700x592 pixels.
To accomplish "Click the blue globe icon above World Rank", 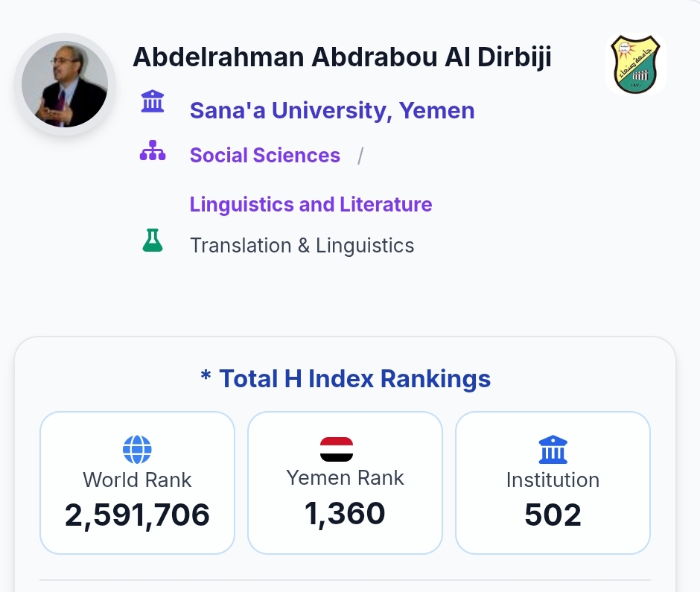I will [x=137, y=450].
